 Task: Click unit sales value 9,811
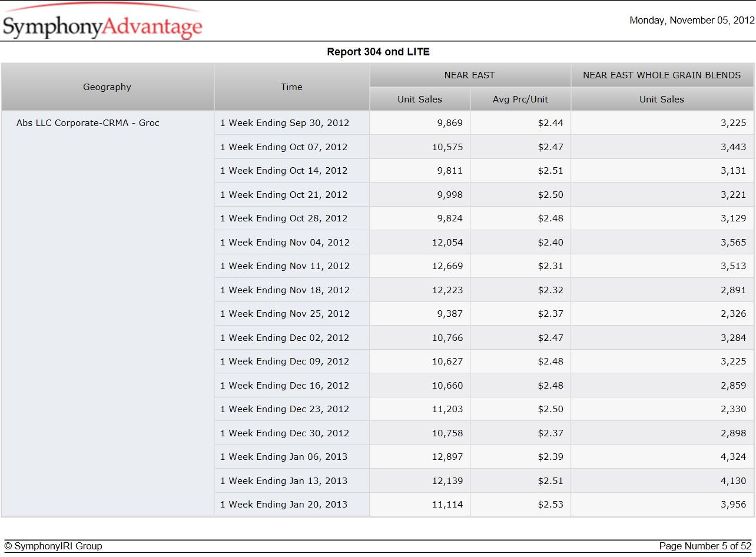coord(450,171)
